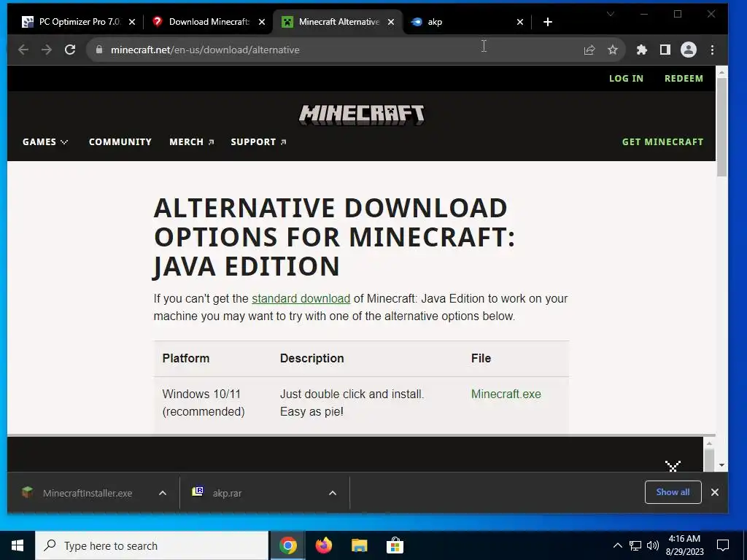The width and height of the screenshot is (747, 560).
Task: Close the downloads bar
Action: click(715, 492)
